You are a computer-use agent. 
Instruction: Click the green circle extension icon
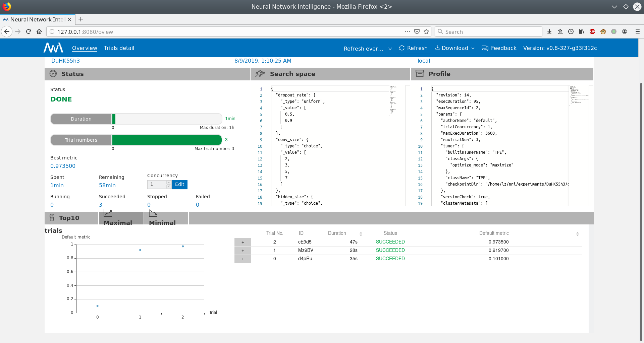tap(614, 31)
